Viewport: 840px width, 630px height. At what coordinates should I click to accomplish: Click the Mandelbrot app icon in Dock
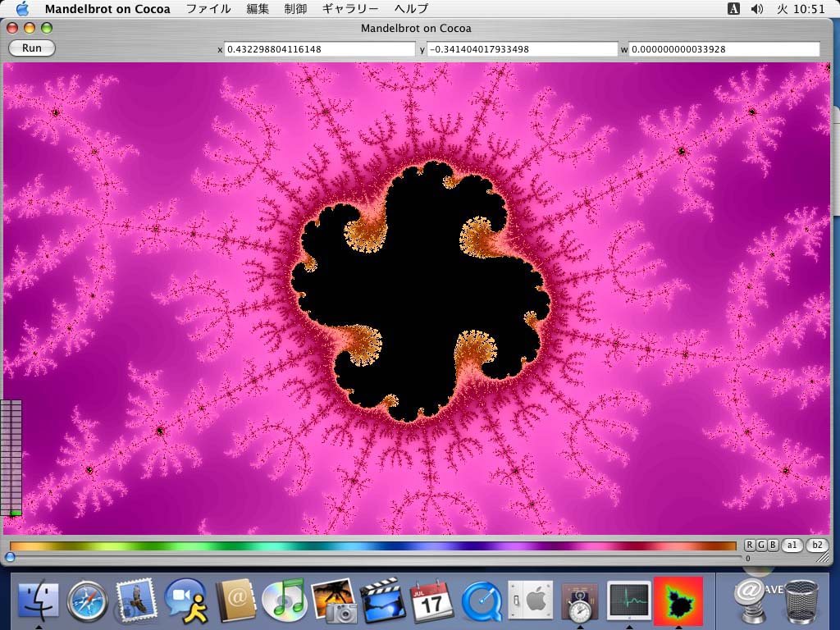[x=678, y=600]
